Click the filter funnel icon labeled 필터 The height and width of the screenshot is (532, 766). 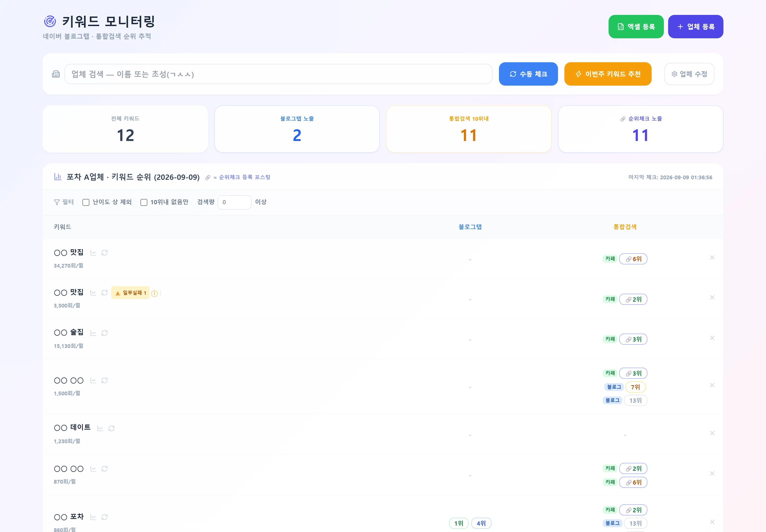coord(57,202)
